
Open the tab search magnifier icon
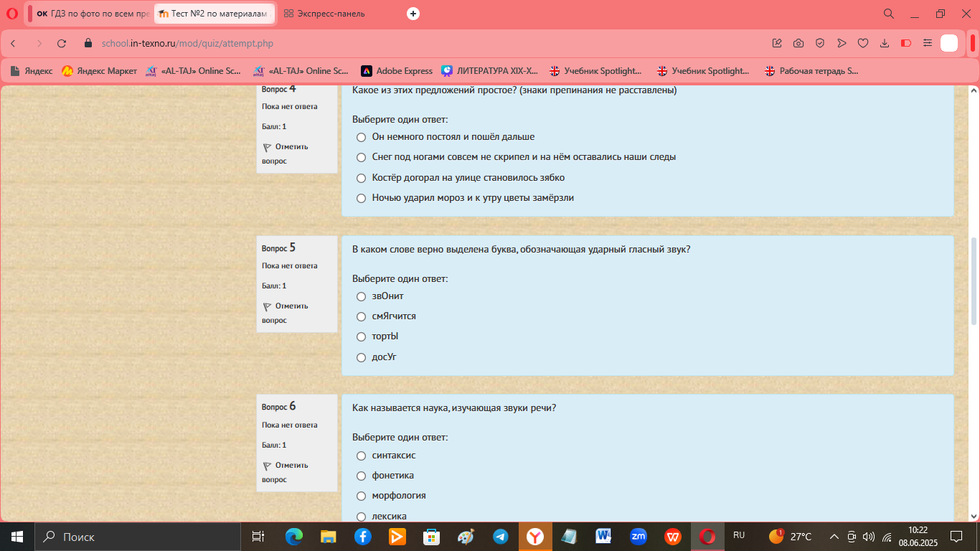888,14
